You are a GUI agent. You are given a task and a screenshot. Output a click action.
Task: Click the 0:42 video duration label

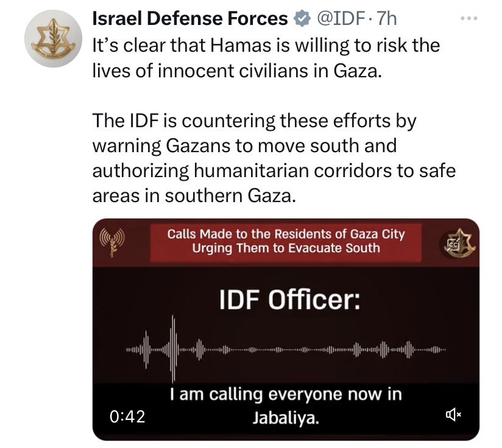127,416
